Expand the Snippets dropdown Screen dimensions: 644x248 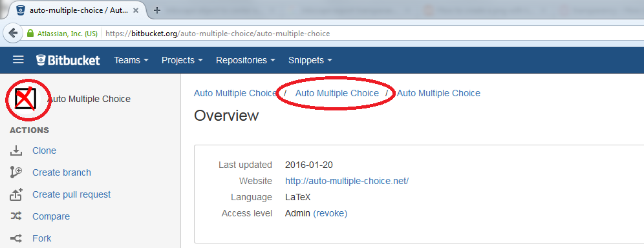310,60
